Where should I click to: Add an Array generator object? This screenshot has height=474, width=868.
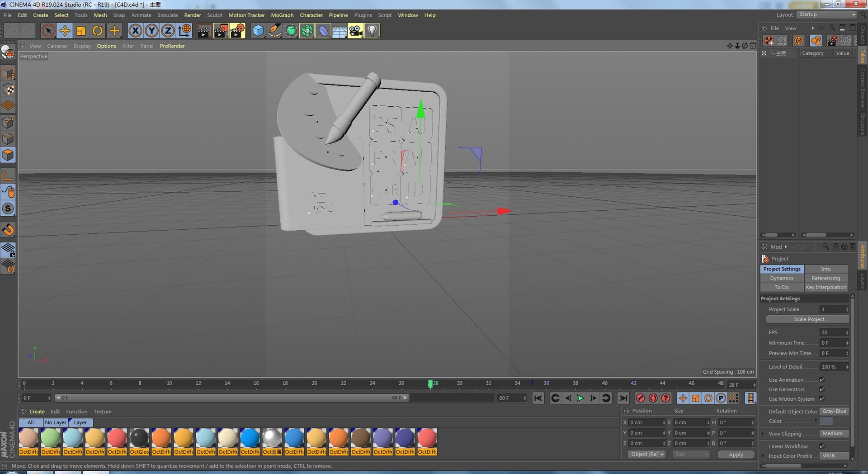tap(307, 31)
